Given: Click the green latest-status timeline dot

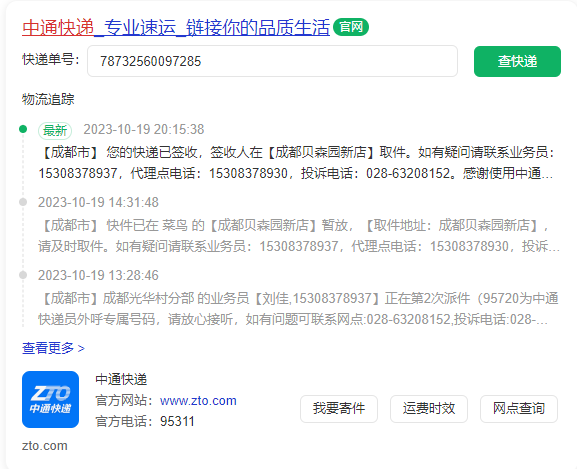Looking at the screenshot, I should coord(23,129).
